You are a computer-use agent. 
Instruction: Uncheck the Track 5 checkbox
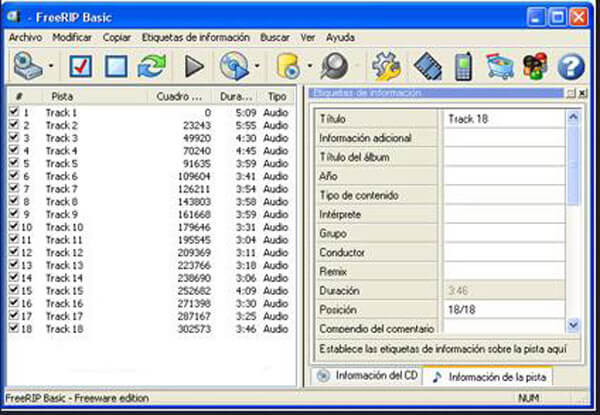click(14, 163)
